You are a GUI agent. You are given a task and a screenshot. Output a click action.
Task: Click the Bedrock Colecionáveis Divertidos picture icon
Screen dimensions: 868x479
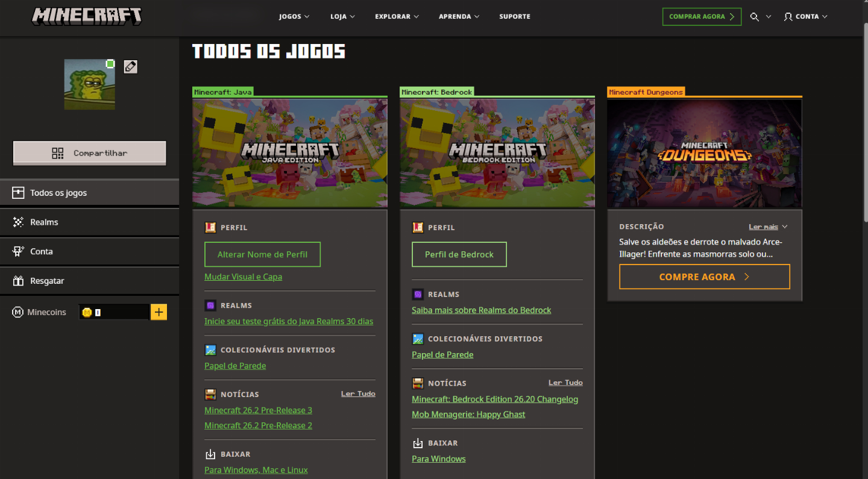coord(418,339)
